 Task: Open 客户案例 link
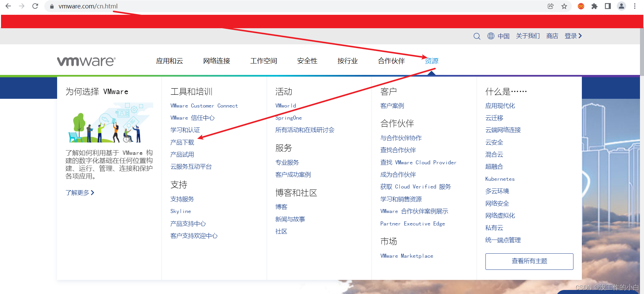[392, 106]
